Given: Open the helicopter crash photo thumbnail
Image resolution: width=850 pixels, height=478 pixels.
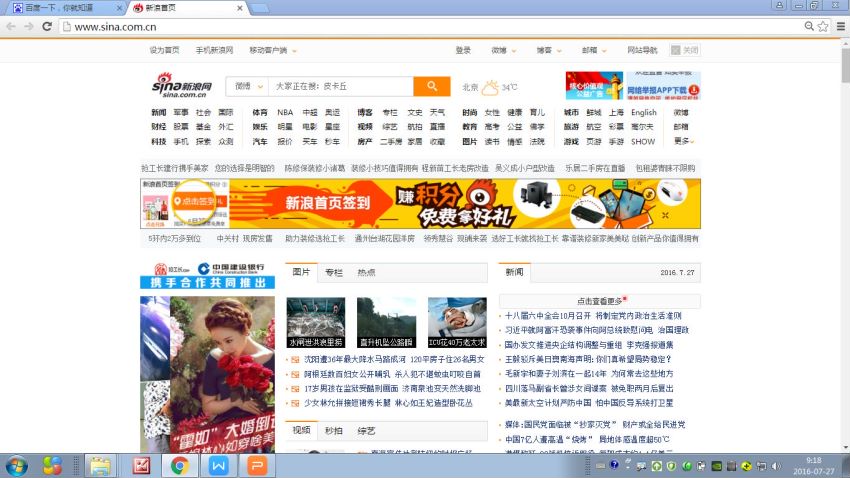Looking at the screenshot, I should coord(387,322).
